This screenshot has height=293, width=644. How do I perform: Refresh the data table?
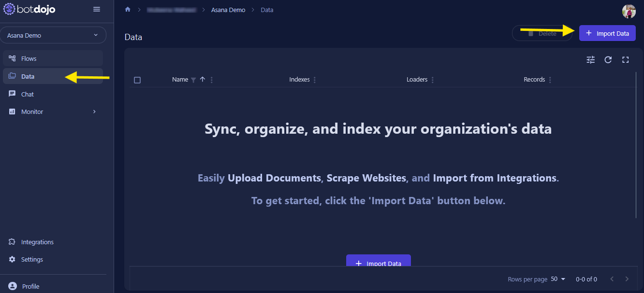608,60
